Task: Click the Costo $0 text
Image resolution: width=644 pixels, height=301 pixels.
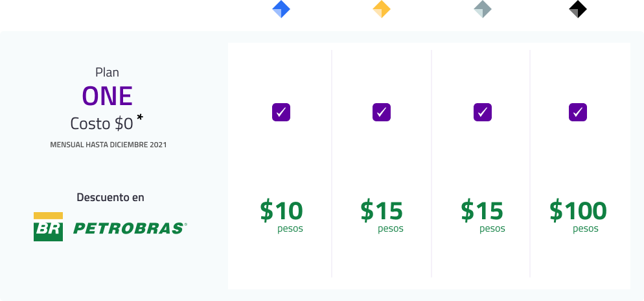Action: tap(102, 123)
